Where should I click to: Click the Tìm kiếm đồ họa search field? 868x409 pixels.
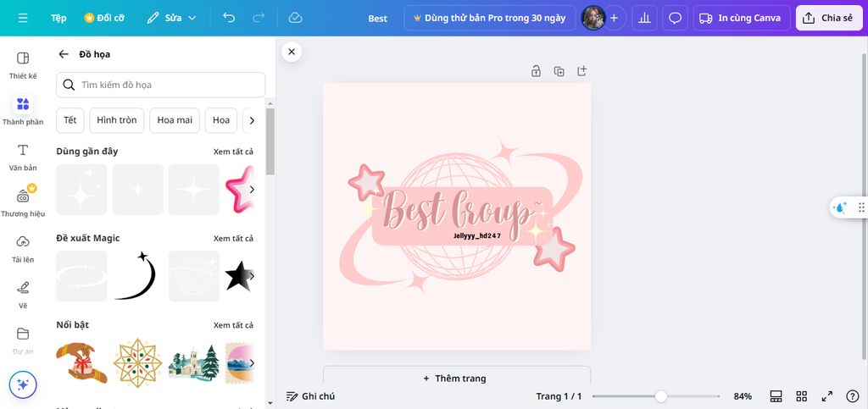click(160, 85)
